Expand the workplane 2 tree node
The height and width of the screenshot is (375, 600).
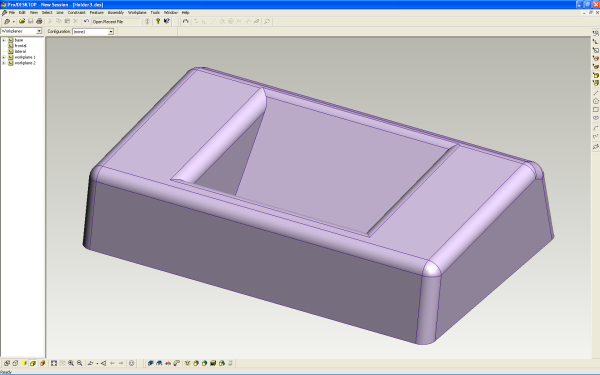[4, 63]
